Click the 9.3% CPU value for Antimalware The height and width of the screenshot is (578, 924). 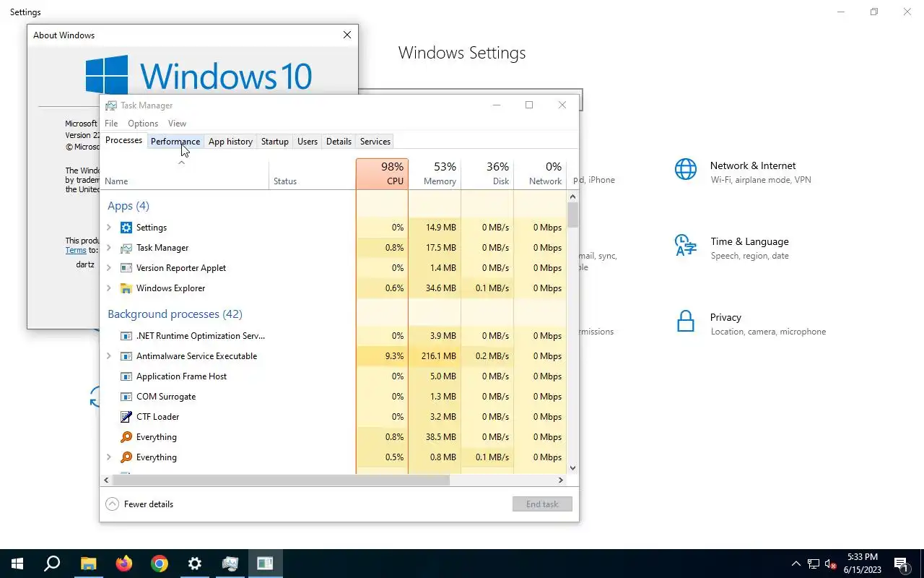coord(394,356)
